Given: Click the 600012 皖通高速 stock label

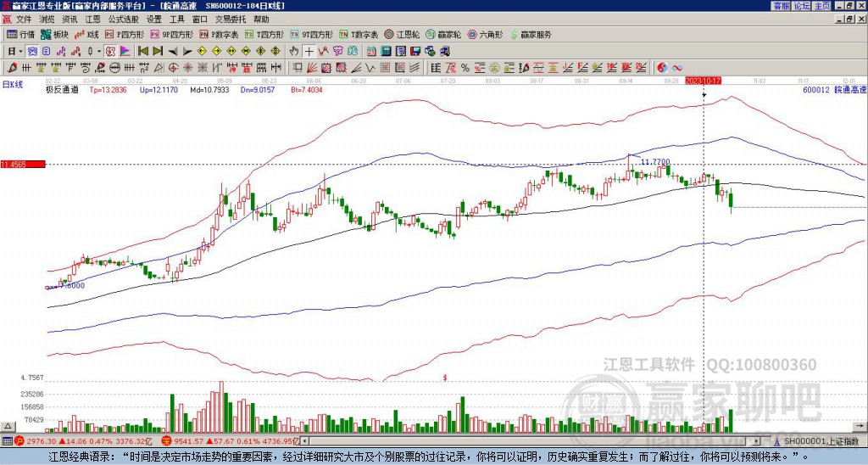Looking at the screenshot, I should click(x=835, y=90).
